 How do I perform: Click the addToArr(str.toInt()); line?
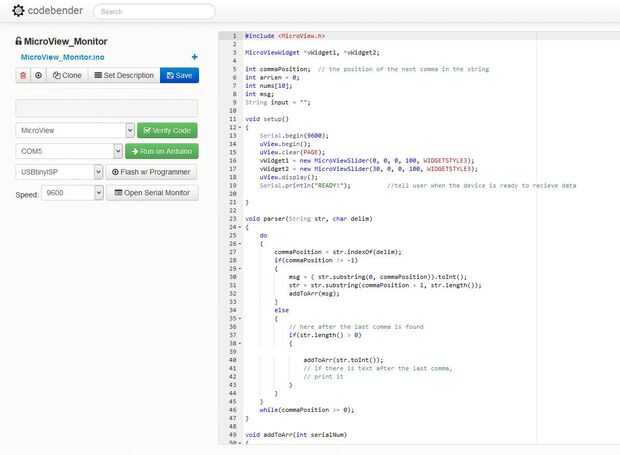pyautogui.click(x=343, y=360)
